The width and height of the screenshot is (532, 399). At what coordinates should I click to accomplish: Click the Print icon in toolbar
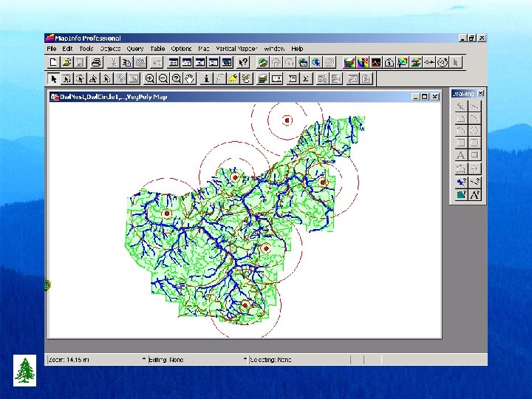tap(95, 63)
